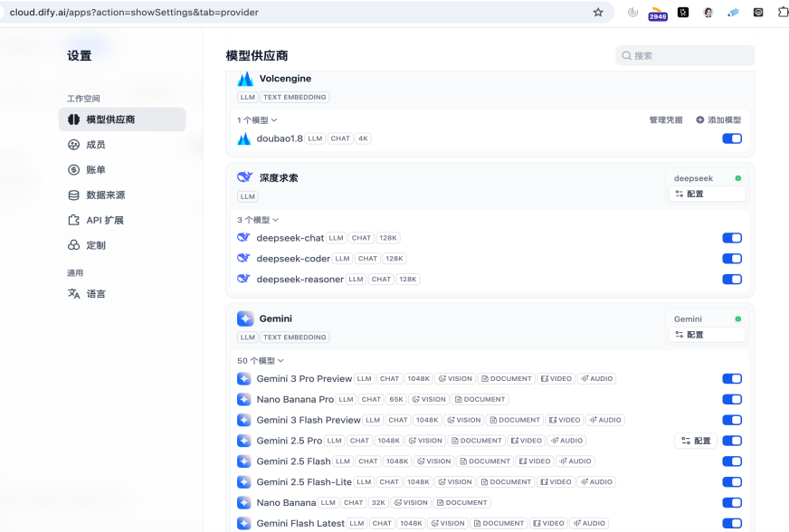Click the Gemini provider sparkle logo
This screenshot has width=789, height=532.
[x=245, y=318]
